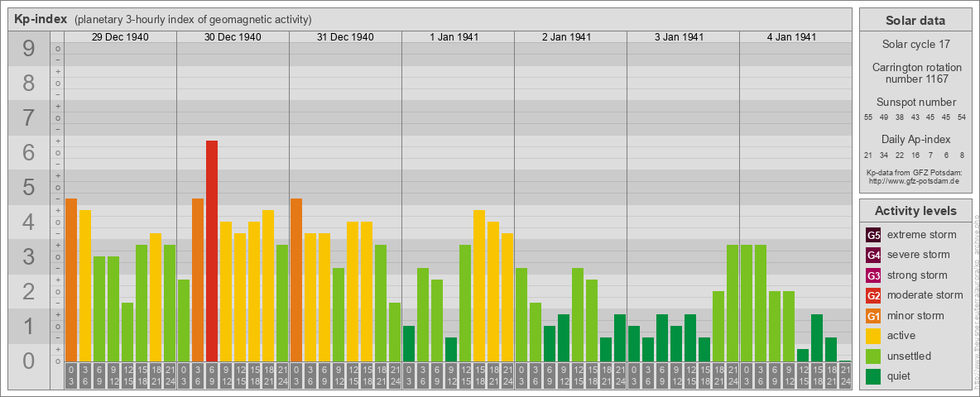Viewport: 980px width, 397px height.
Task: Click the orange 3-6h bar on 30 Dec 1940
Action: 198,280
